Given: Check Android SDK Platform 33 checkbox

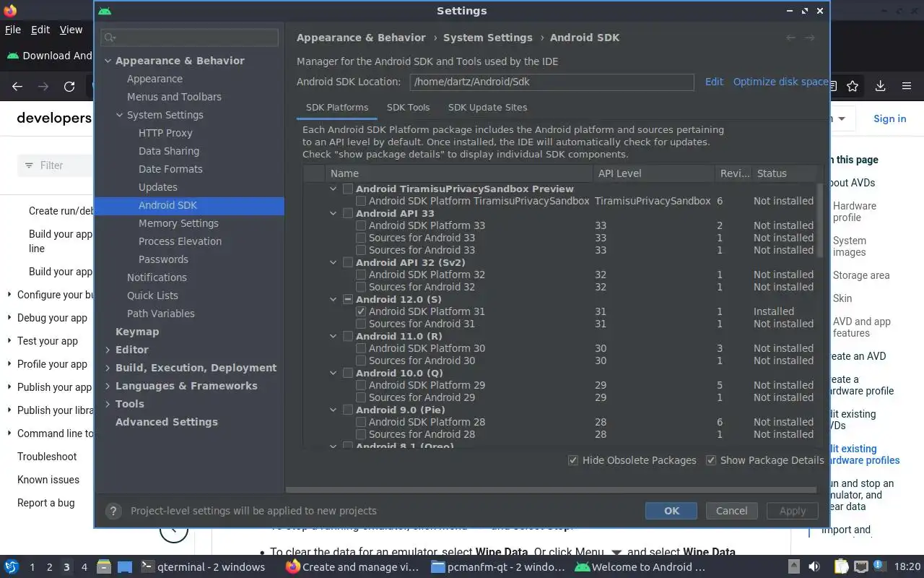Looking at the screenshot, I should (361, 225).
